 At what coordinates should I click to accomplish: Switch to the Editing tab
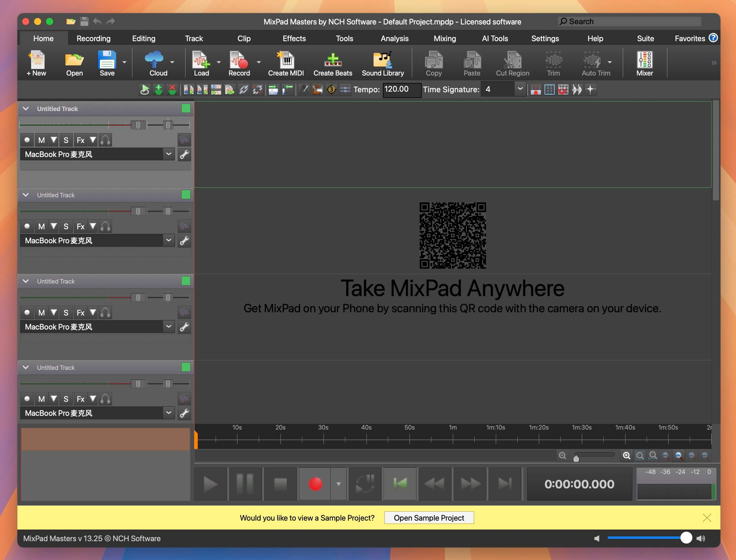[x=144, y=38]
